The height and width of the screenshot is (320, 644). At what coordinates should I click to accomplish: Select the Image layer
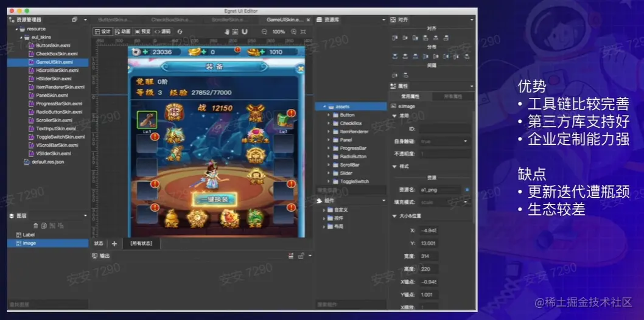47,243
